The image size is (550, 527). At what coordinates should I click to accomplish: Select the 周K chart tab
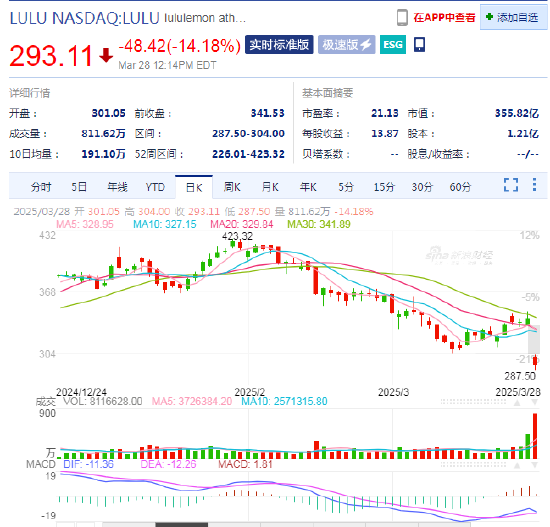click(x=232, y=187)
